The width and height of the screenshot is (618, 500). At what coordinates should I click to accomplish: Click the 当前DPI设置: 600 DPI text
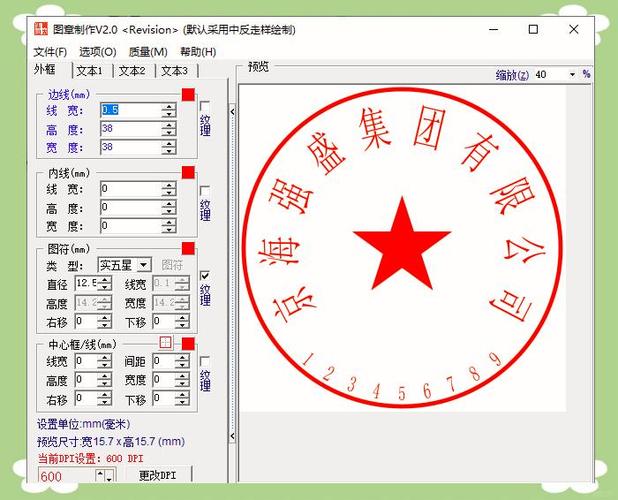(90, 458)
